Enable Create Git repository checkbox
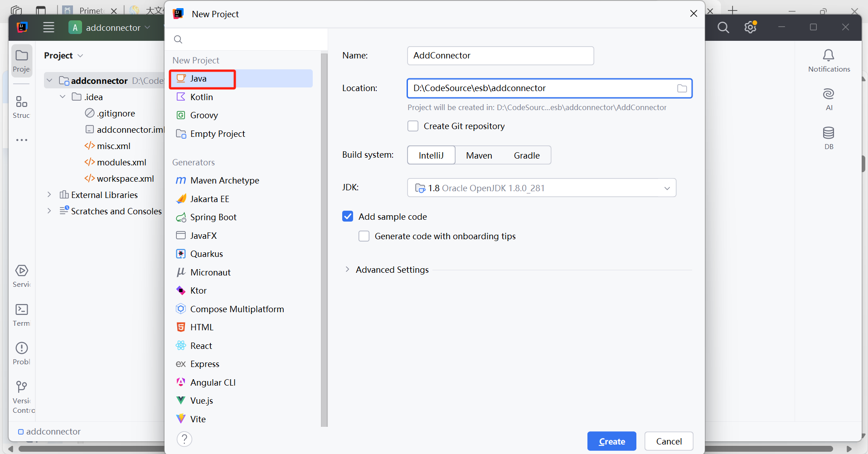This screenshot has width=868, height=454. (413, 126)
